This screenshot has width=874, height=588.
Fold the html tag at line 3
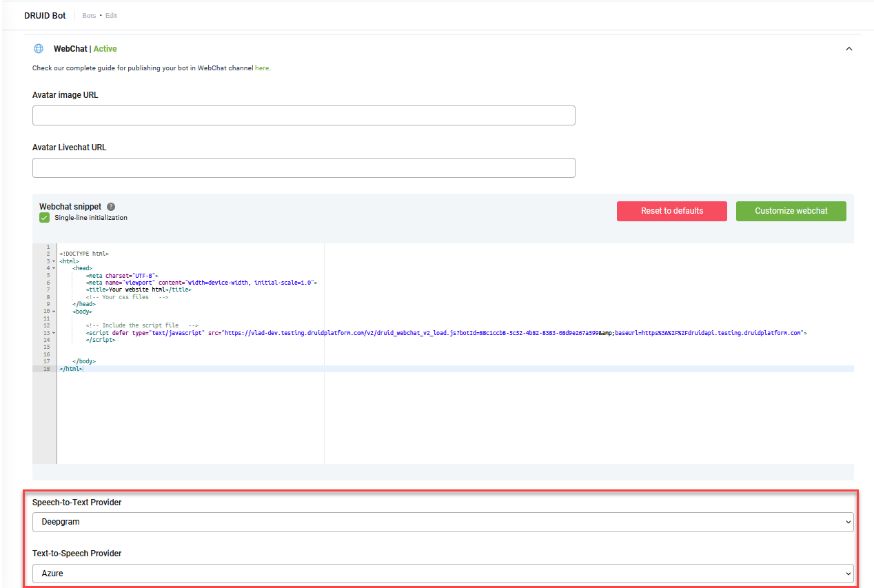[x=54, y=261]
